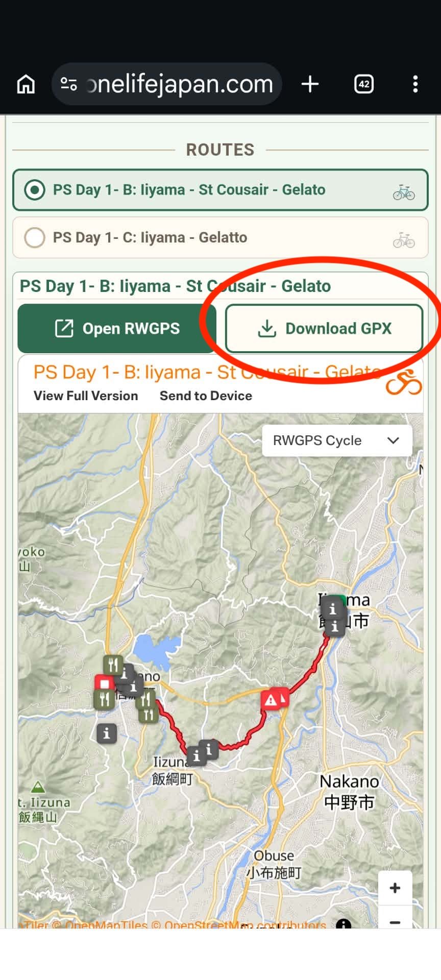Tap the Iizuna 飯綱町 town label
Screen dimensions: 441x980
point(173,771)
